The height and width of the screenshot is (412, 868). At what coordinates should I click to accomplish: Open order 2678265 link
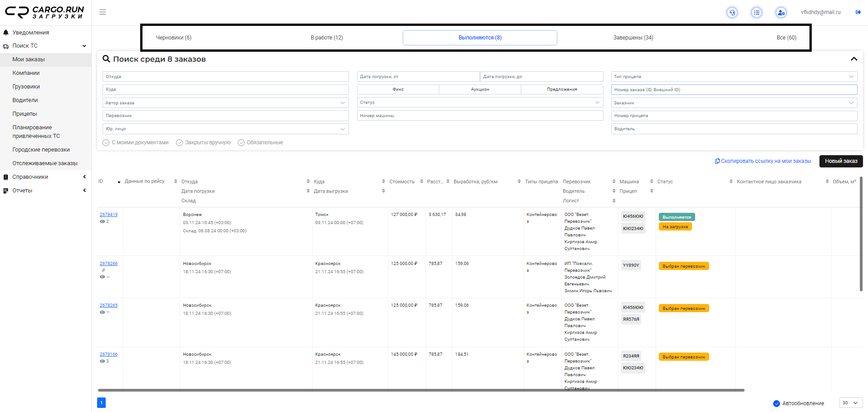108,305
